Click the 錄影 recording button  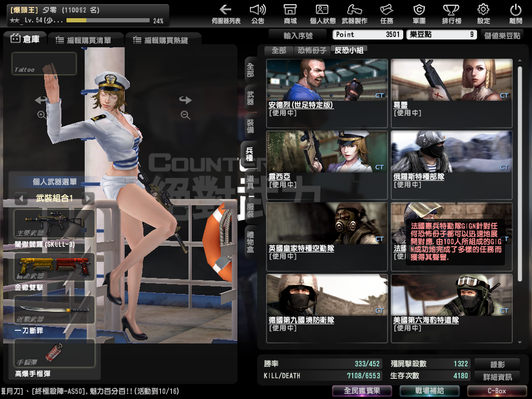tap(497, 364)
